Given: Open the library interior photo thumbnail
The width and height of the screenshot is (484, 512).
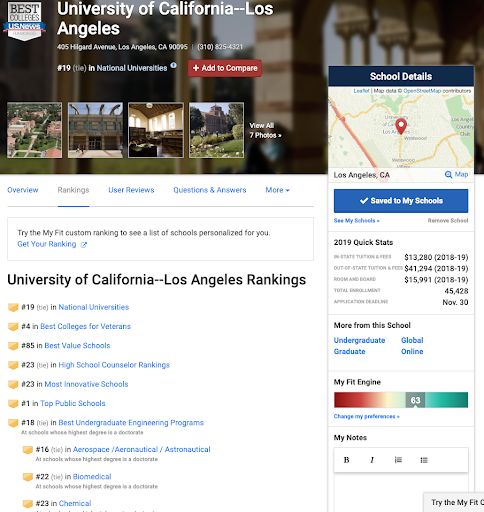Looking at the screenshot, I should [x=156, y=130].
